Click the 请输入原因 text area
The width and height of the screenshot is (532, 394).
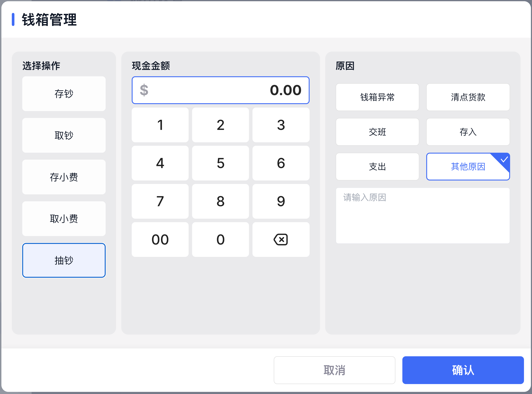422,215
